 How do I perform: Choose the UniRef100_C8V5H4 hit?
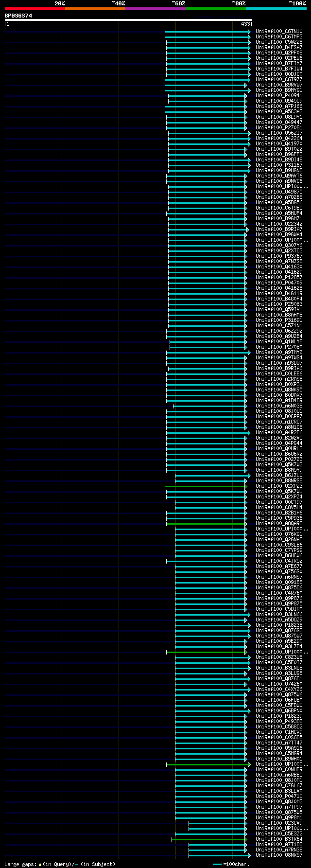[x=279, y=507]
